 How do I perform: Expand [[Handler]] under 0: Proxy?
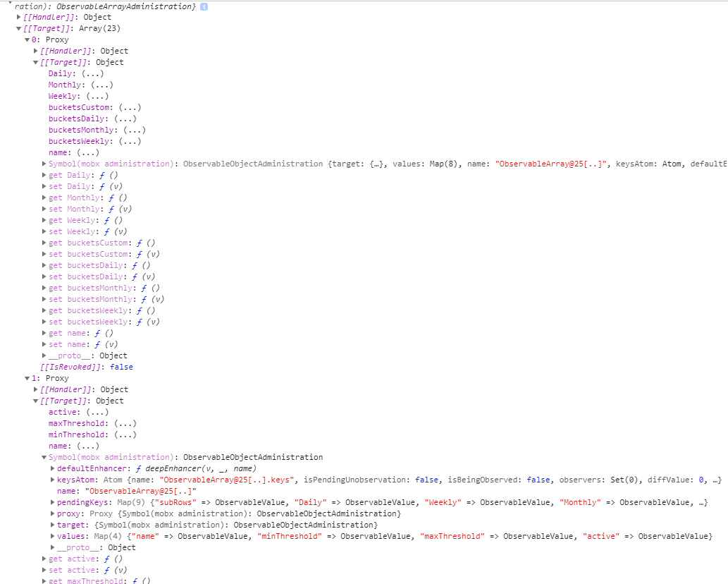(36, 51)
